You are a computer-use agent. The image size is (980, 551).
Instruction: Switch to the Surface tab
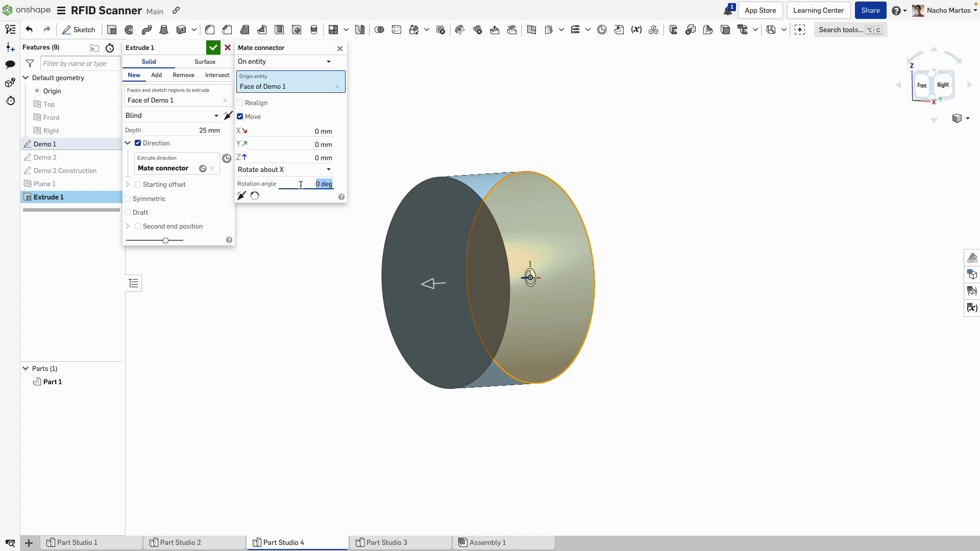click(205, 62)
